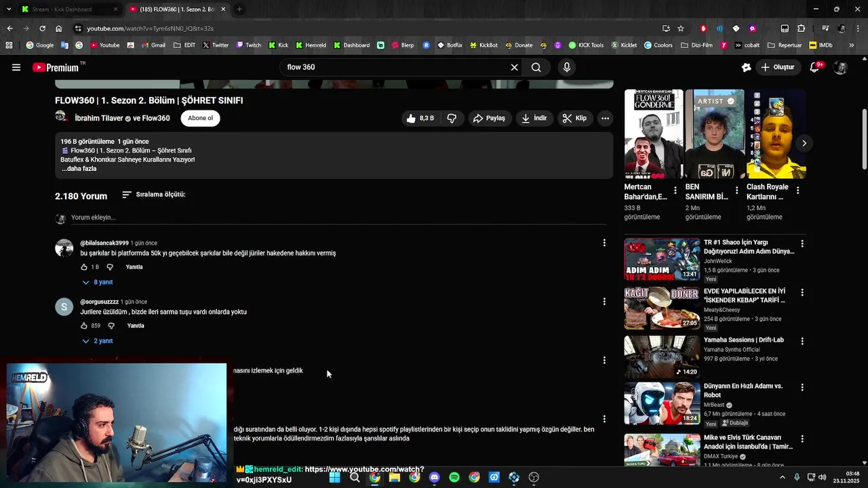The height and width of the screenshot is (488, 868).
Task: Open the Clash Royale Kartlarını Short
Action: point(776,134)
